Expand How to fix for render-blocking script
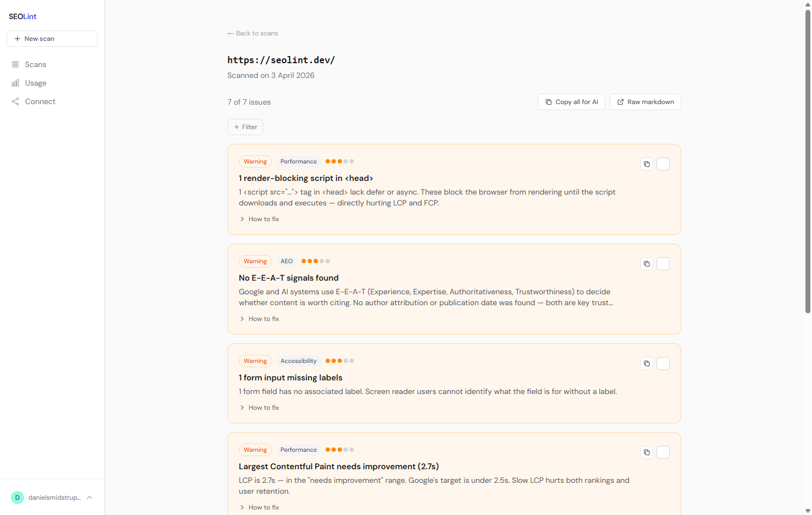The image size is (812, 515). (260, 219)
